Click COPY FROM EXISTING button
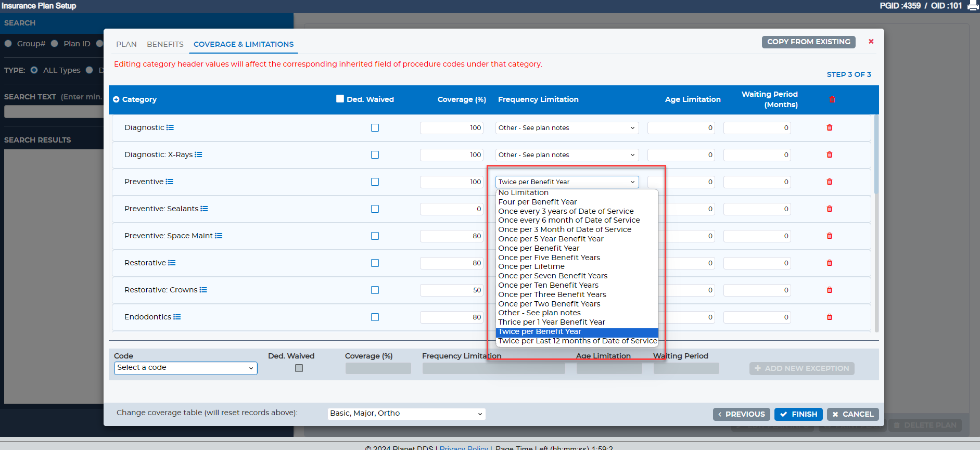Viewport: 980px width, 450px height. [x=808, y=42]
